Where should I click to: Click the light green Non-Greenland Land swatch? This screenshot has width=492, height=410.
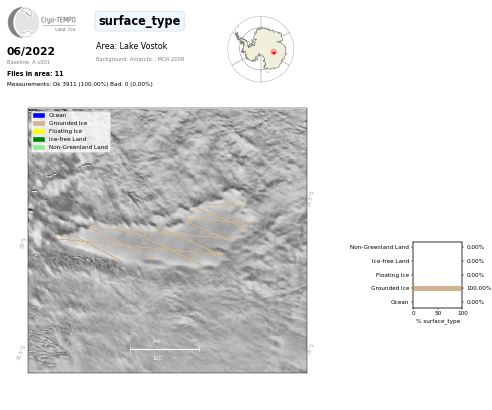[x=39, y=147]
